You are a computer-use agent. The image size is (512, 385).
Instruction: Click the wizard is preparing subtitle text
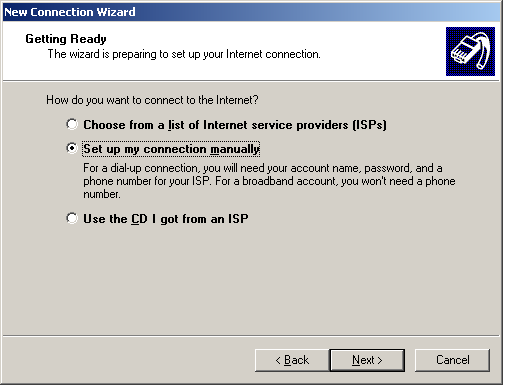pos(184,54)
